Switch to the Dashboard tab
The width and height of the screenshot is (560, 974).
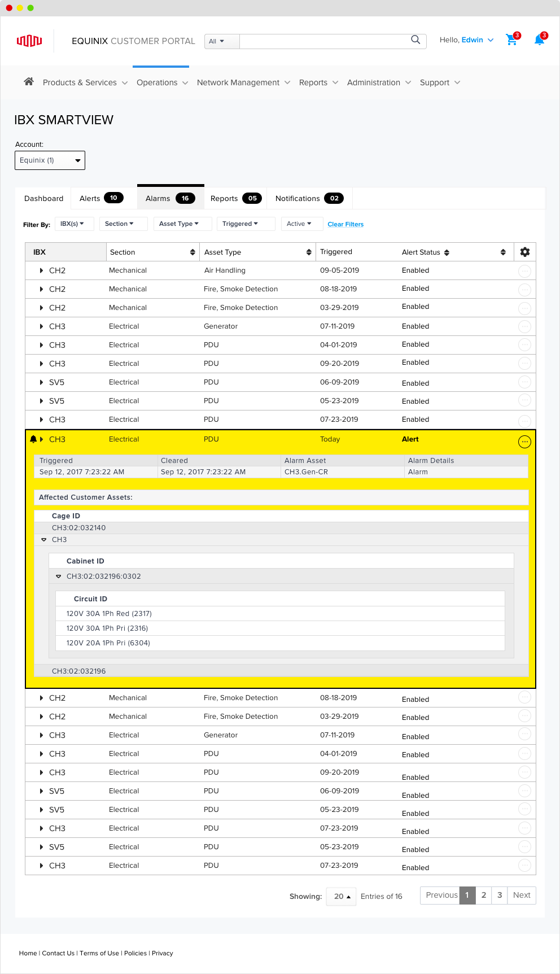(43, 198)
